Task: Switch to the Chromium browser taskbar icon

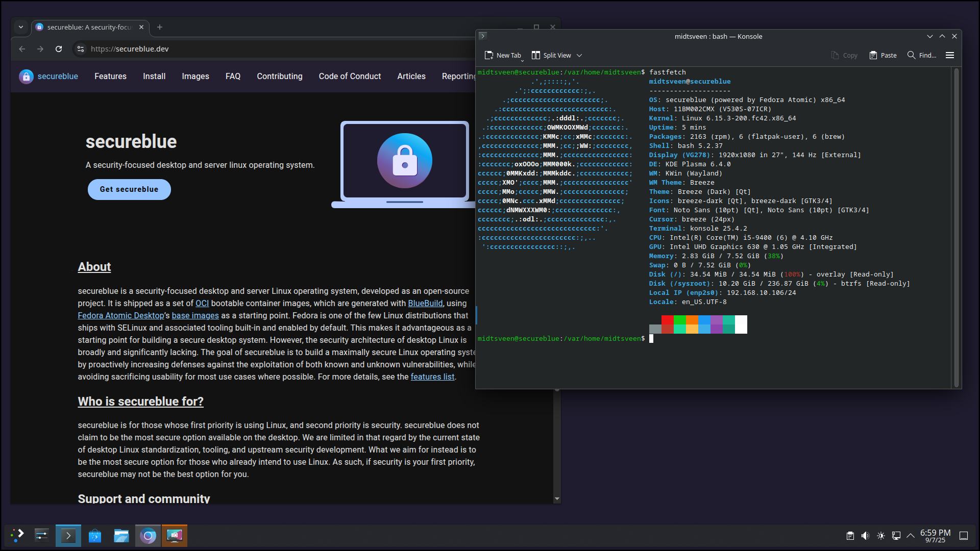Action: click(148, 535)
